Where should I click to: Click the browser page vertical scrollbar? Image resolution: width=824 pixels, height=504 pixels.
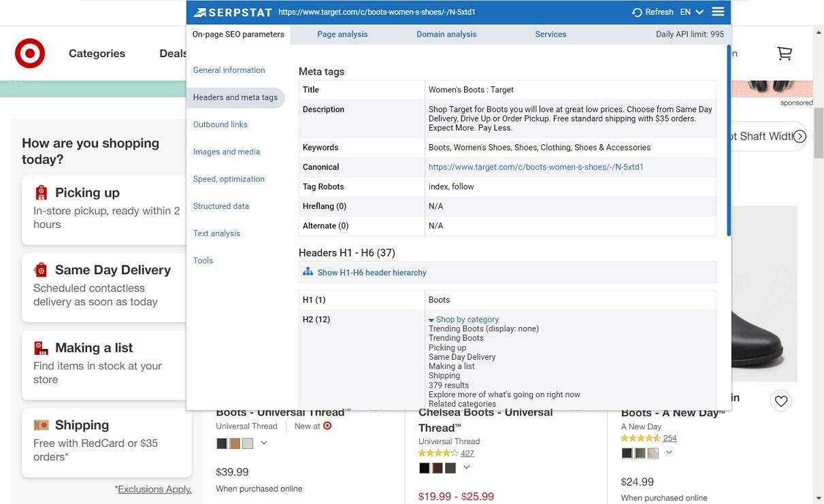819,133
